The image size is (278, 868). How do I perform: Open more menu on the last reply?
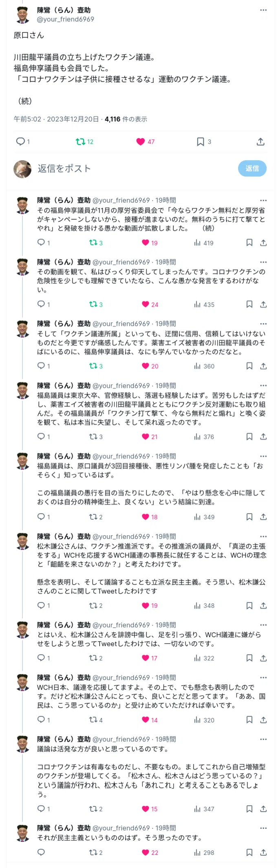click(263, 828)
